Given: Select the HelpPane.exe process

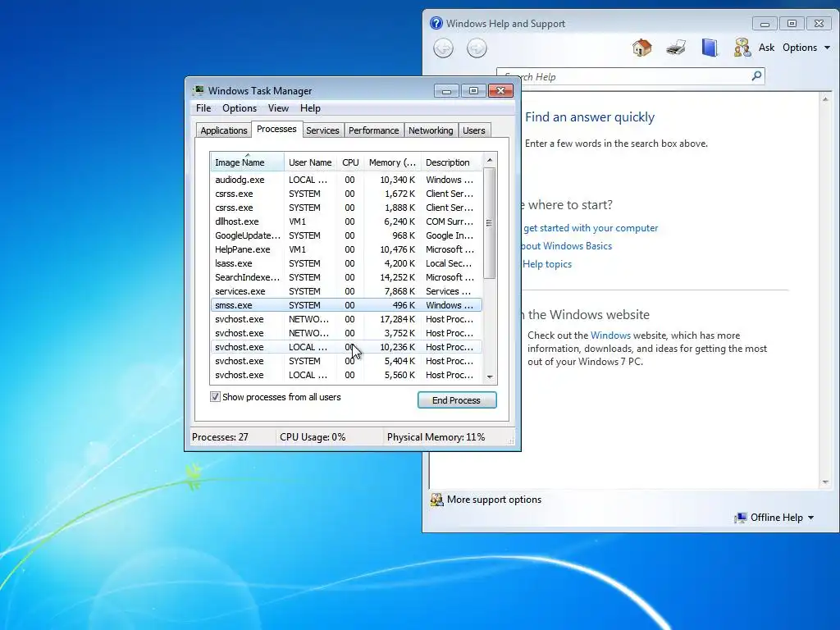Looking at the screenshot, I should (x=346, y=249).
